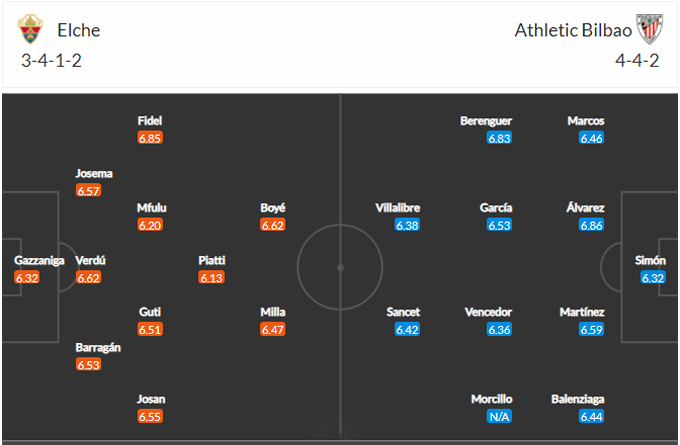Select player Milla on the pitch
The height and width of the screenshot is (445, 680).
(x=273, y=312)
